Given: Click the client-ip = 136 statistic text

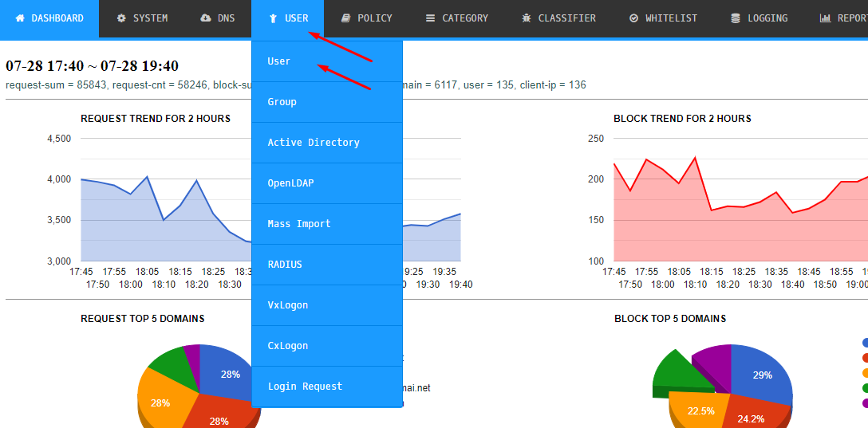Looking at the screenshot, I should pos(552,85).
